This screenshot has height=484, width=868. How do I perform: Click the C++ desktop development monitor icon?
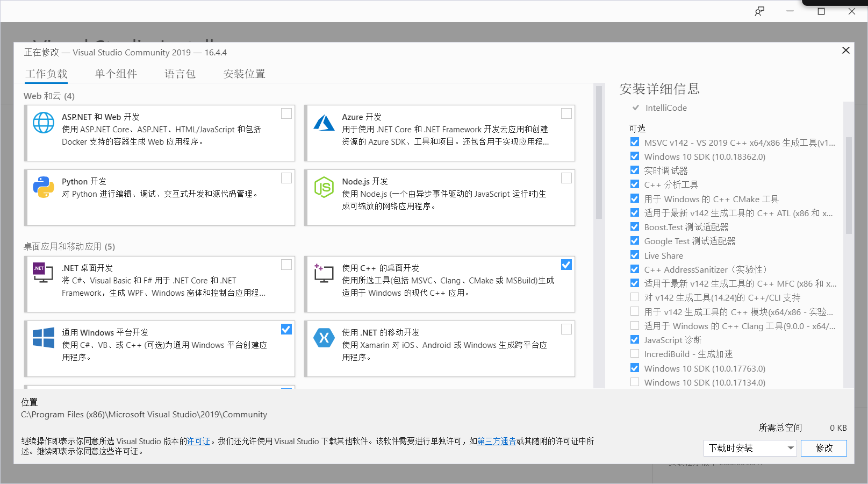(x=324, y=273)
